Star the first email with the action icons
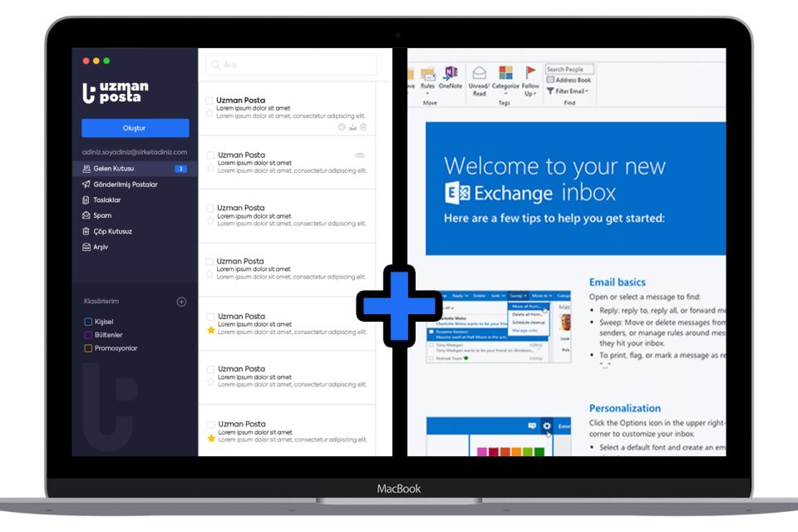The height and width of the screenshot is (532, 798). coord(209,114)
